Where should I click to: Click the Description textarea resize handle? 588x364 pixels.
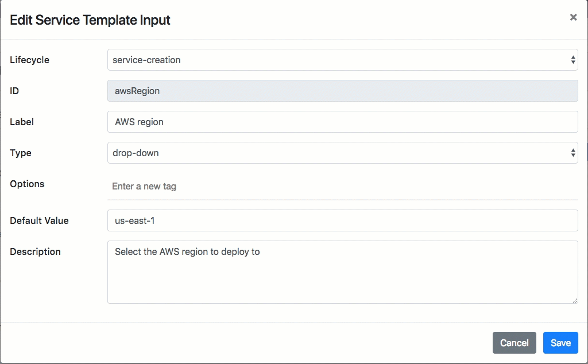click(575, 301)
